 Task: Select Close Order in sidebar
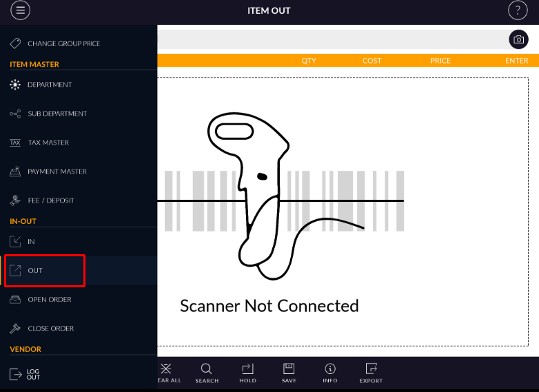50,329
